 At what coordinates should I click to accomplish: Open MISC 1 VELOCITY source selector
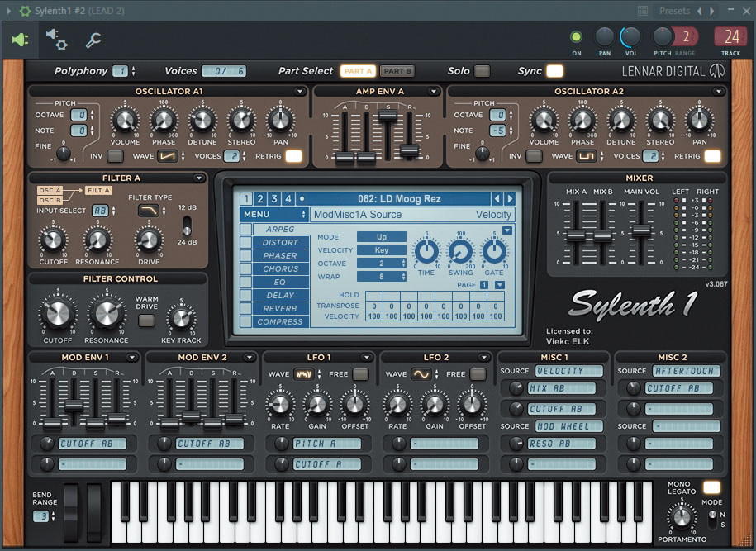[x=569, y=371]
